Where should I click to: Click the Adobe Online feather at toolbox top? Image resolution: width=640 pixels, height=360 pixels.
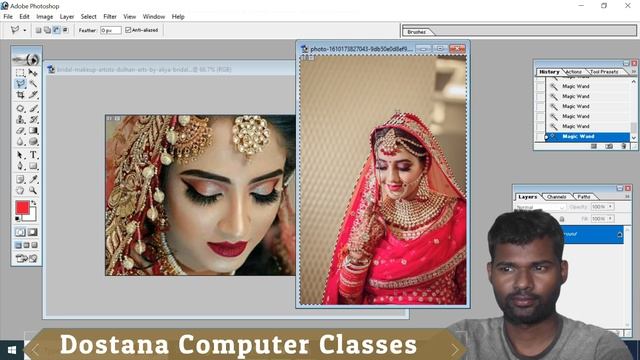27,60
